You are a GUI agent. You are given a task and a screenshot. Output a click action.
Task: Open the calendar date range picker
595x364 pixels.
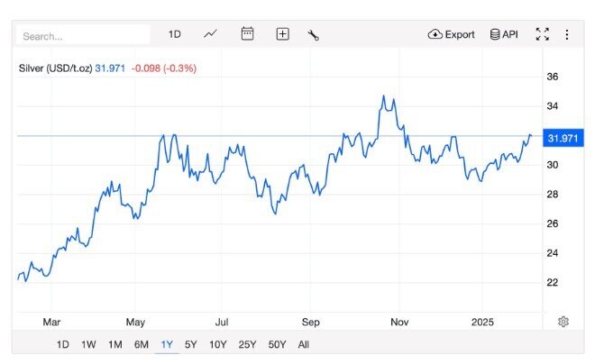(x=247, y=33)
